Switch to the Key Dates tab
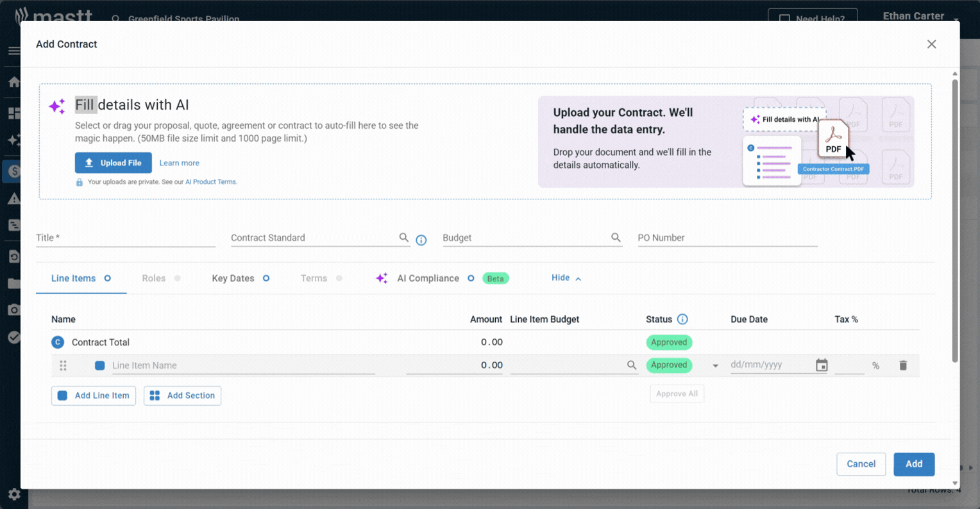980x509 pixels. (x=233, y=278)
